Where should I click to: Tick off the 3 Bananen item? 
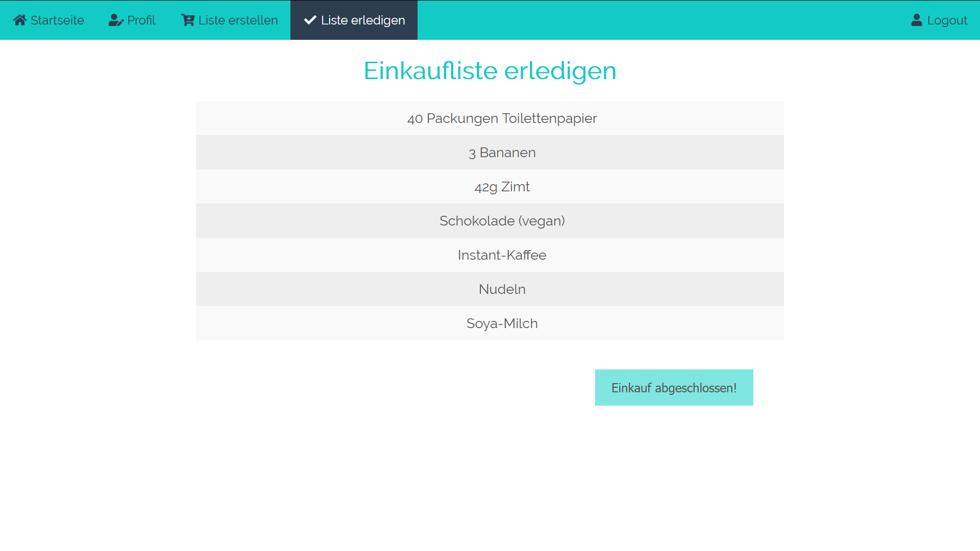pos(502,153)
